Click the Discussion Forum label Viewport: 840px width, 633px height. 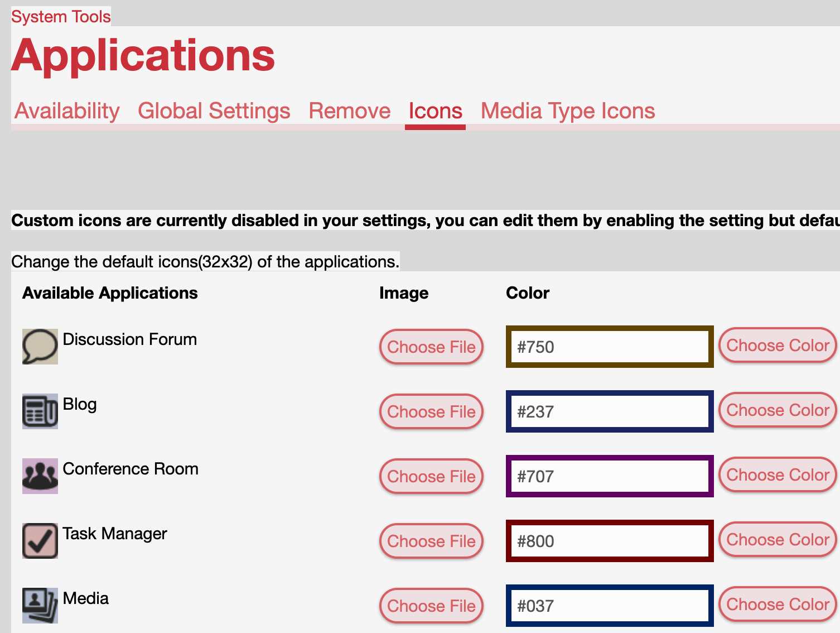(x=130, y=339)
